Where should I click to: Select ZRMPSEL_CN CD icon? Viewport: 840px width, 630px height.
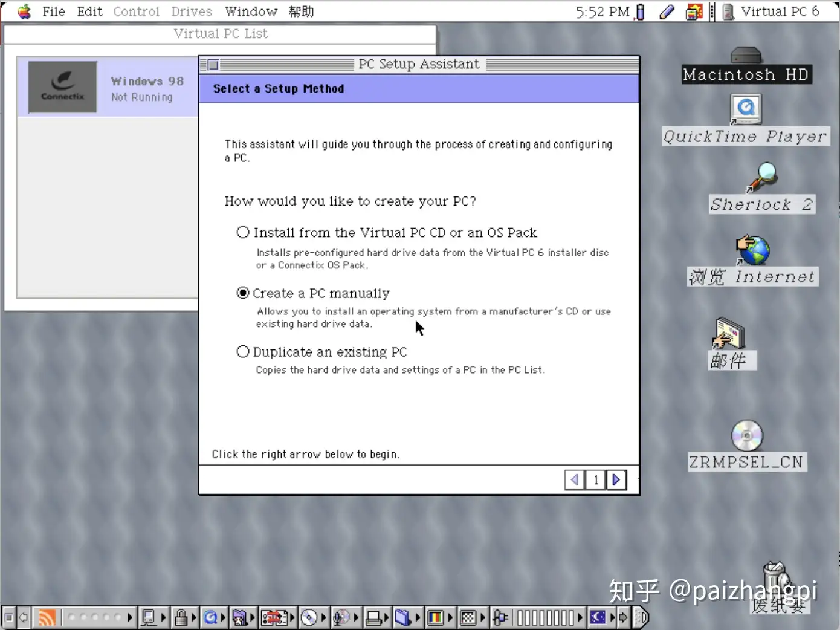[x=747, y=435]
